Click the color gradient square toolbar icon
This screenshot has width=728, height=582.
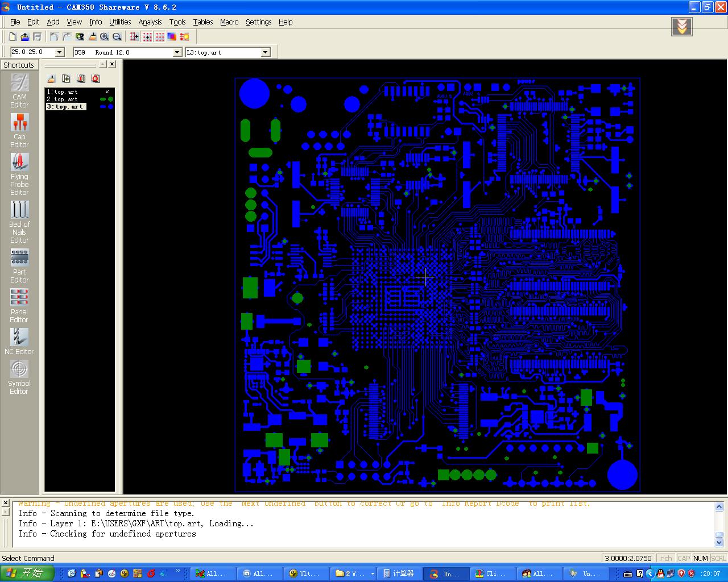click(x=172, y=36)
